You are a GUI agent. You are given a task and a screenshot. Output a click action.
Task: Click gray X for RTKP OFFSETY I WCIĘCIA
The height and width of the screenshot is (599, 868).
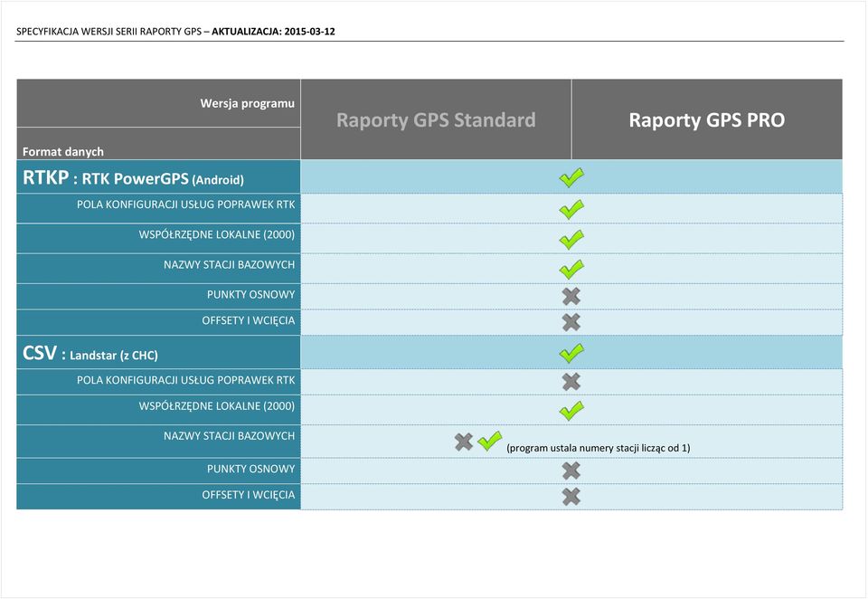pos(571,322)
